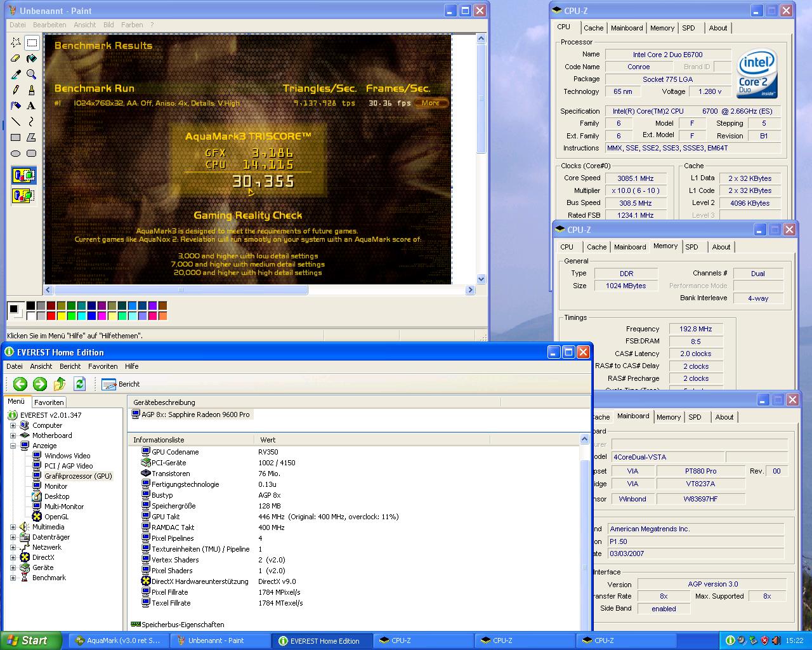Image resolution: width=812 pixels, height=650 pixels.
Task: Open the Hilfe menu in EVEREST
Action: pos(131,366)
